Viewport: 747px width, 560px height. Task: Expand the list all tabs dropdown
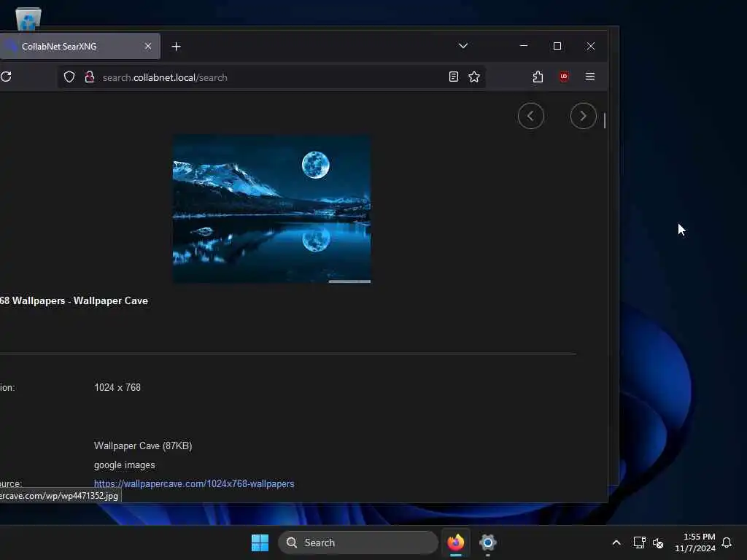(463, 46)
